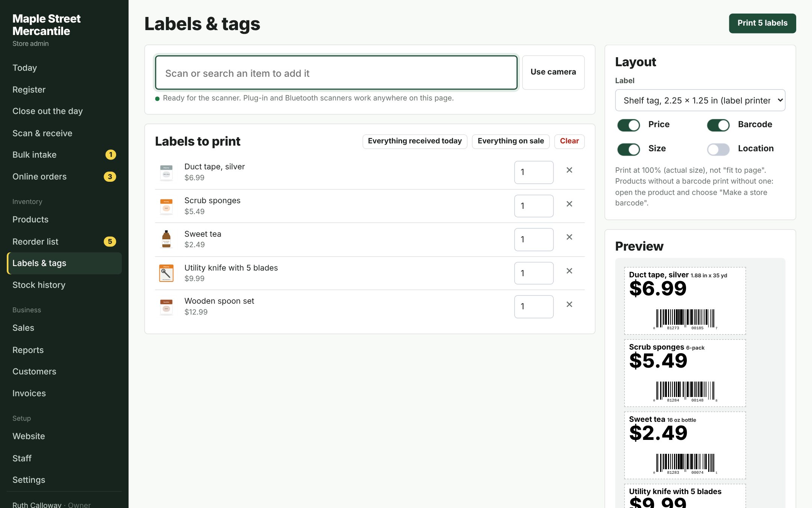
Task: Go to the Register page
Action: (x=64, y=90)
